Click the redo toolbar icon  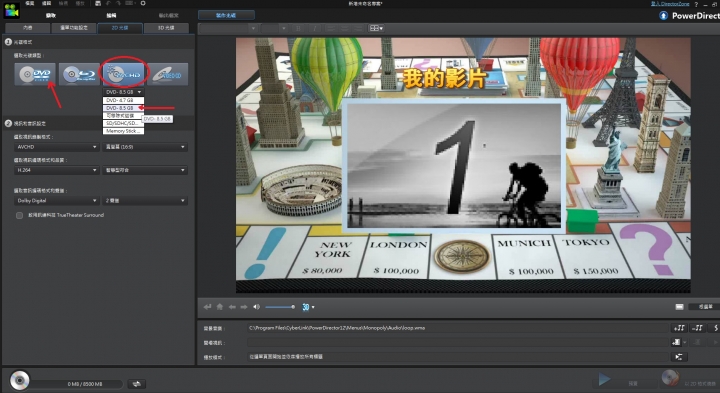point(118,3)
